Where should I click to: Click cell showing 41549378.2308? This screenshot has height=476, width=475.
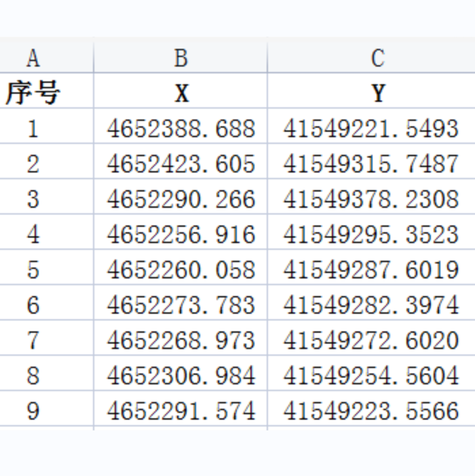coord(372,196)
